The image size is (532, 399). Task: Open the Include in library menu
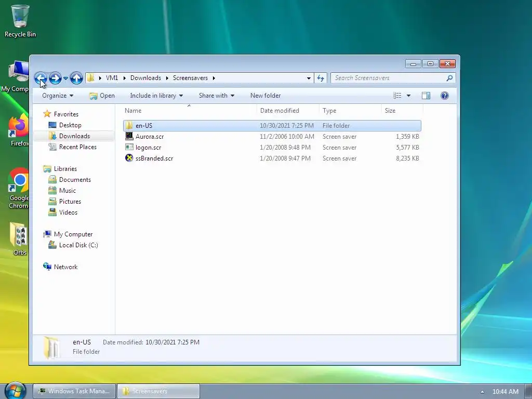click(156, 96)
